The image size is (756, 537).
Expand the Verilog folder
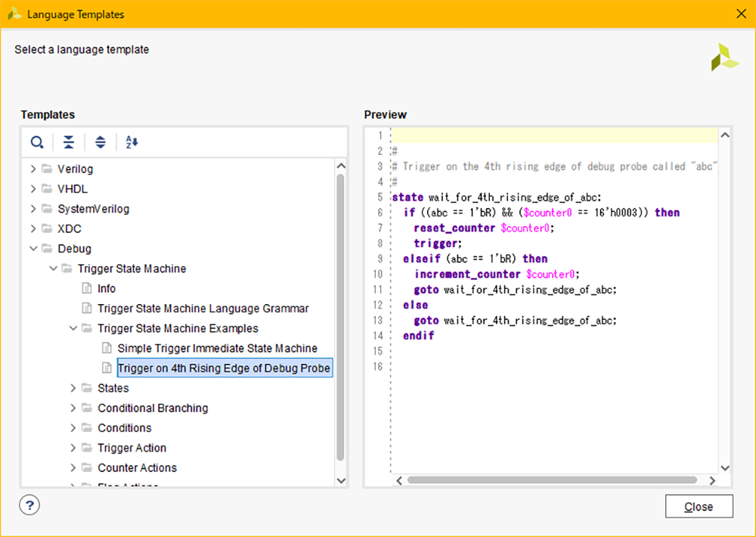[x=33, y=169]
